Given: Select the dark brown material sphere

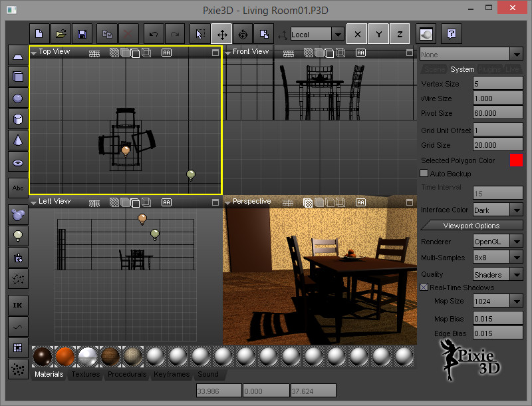Looking at the screenshot, I should pyautogui.click(x=43, y=357).
